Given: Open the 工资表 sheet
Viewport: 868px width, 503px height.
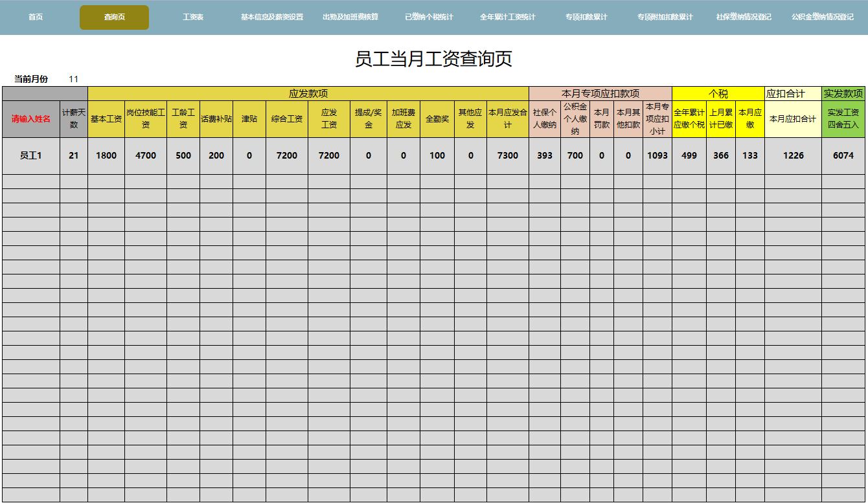Looking at the screenshot, I should click(192, 17).
